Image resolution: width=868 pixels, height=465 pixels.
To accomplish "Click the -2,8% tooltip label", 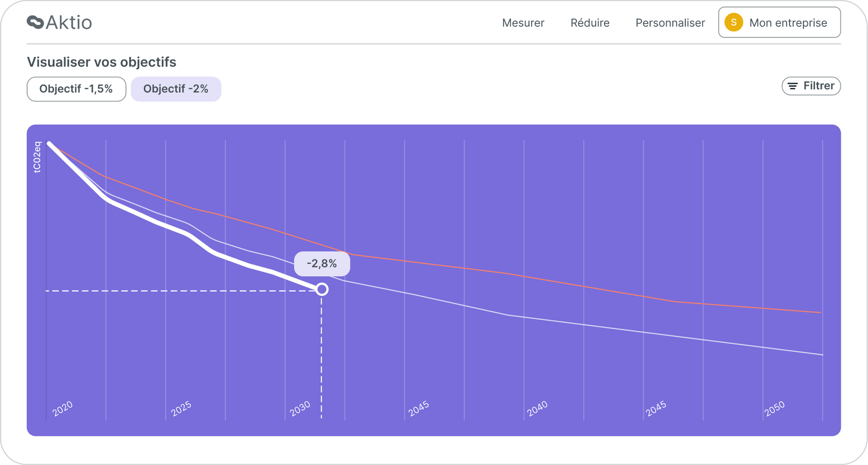I will point(322,263).
